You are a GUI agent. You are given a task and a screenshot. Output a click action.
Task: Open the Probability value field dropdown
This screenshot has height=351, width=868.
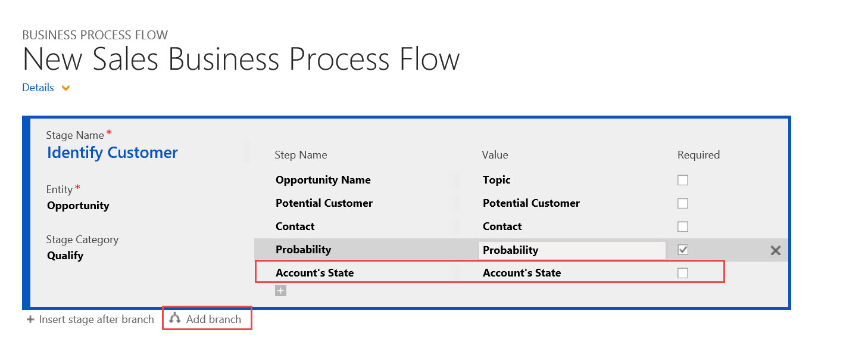572,250
